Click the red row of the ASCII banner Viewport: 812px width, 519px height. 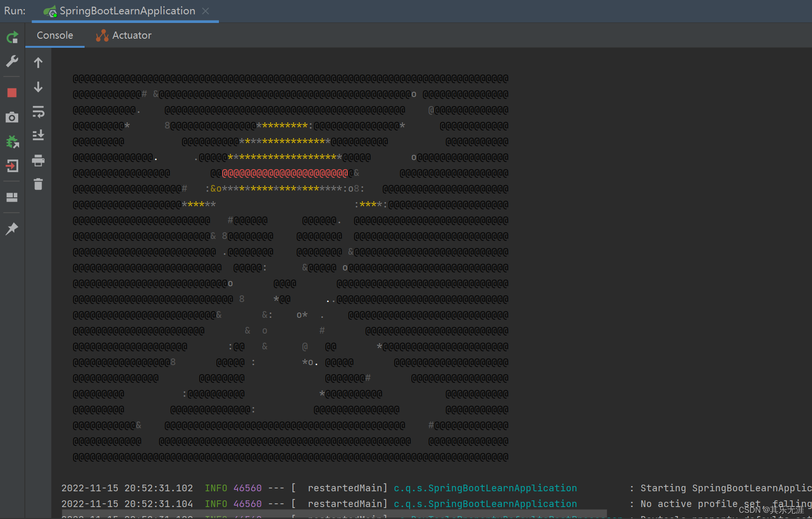pos(285,173)
